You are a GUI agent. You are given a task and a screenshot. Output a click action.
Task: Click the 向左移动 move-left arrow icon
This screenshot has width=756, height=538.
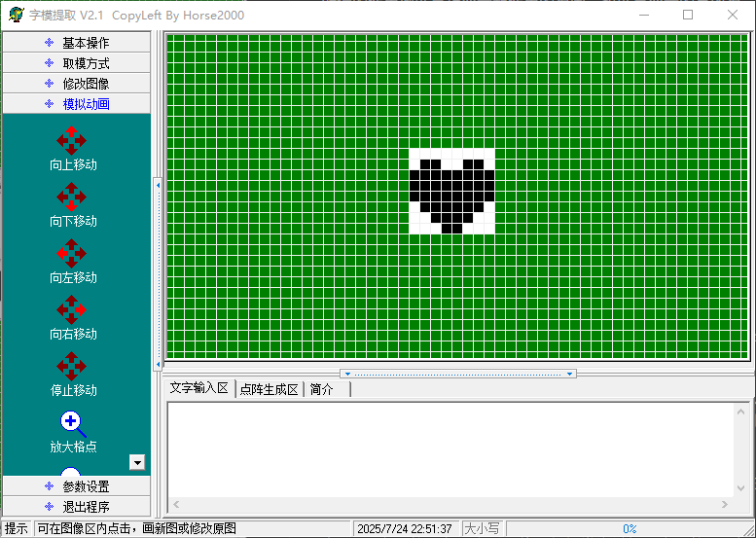71,253
